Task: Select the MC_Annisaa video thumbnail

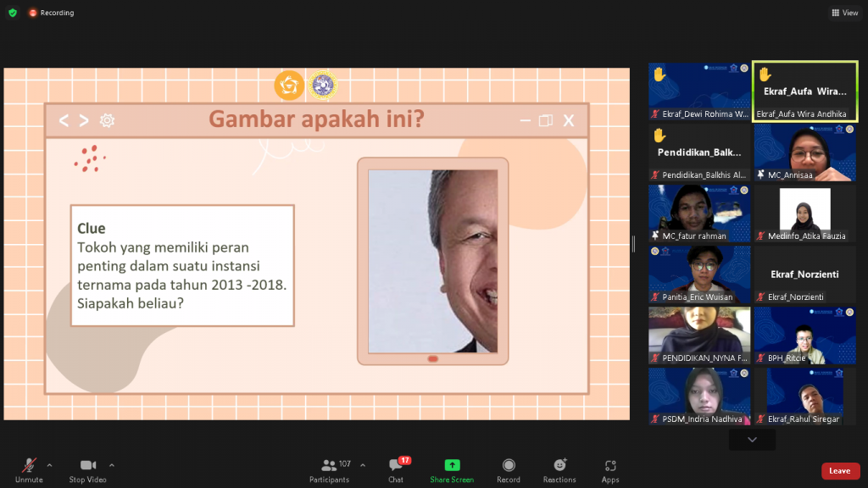Action: (805, 152)
